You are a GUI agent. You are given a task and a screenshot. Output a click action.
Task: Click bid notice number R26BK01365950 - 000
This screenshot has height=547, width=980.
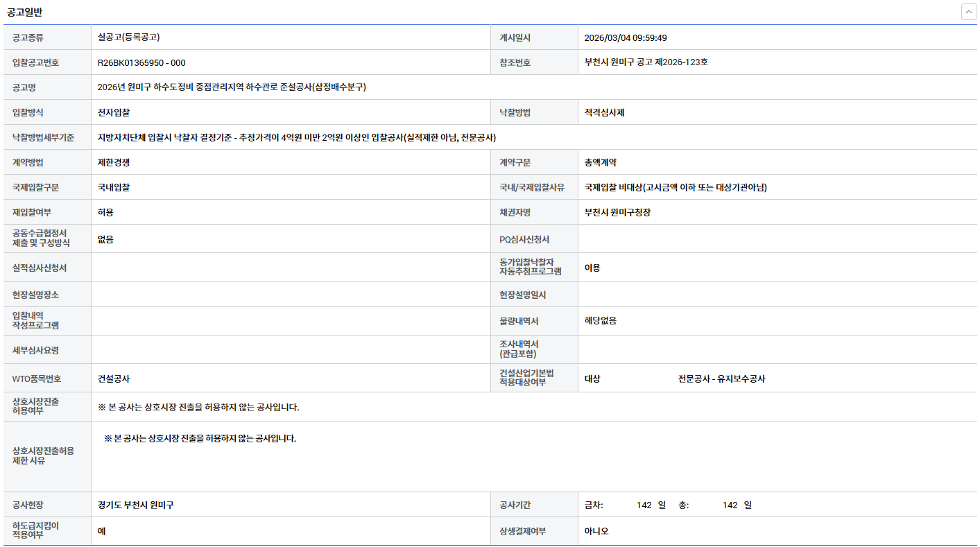tap(141, 62)
